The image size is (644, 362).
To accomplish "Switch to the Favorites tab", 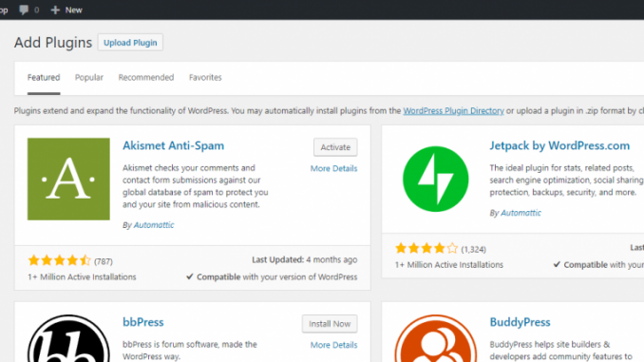I will click(x=205, y=77).
